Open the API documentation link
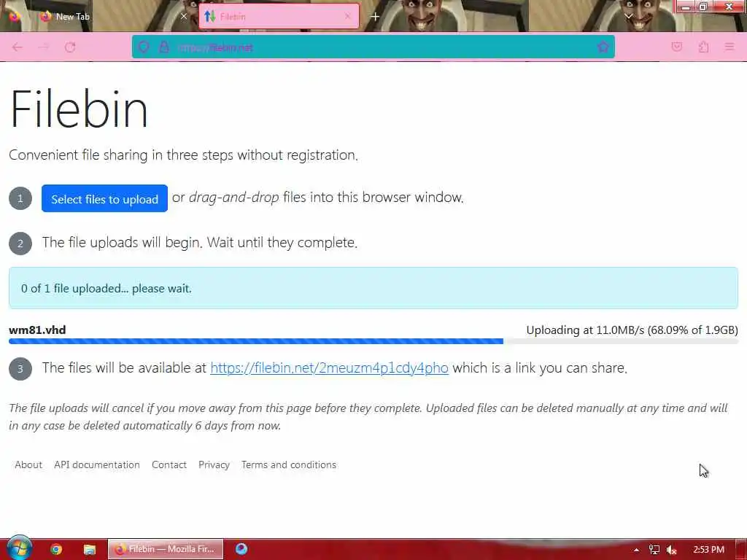The height and width of the screenshot is (560, 747). click(x=97, y=464)
